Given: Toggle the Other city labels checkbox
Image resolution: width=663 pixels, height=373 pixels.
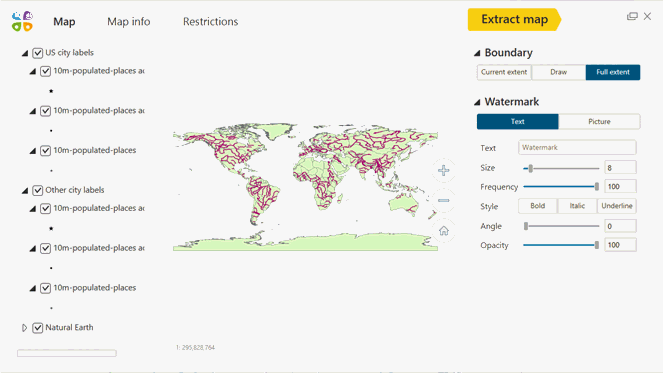Looking at the screenshot, I should 38,190.
